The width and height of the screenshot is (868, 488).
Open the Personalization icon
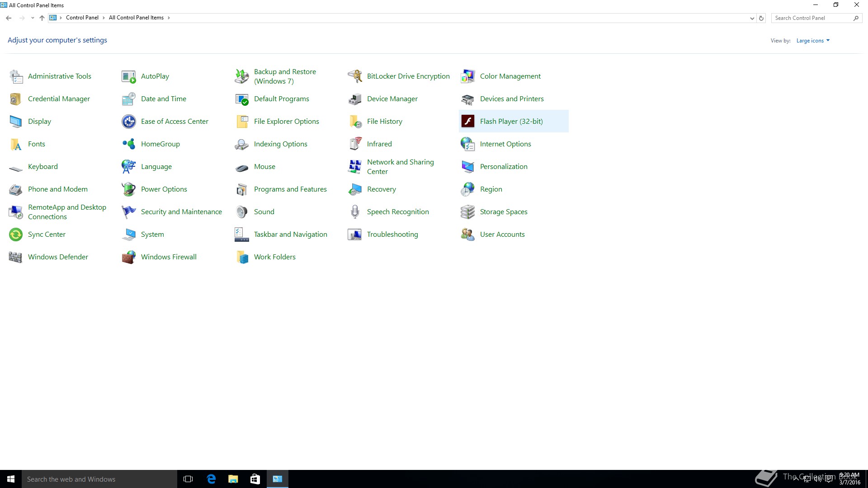point(468,167)
